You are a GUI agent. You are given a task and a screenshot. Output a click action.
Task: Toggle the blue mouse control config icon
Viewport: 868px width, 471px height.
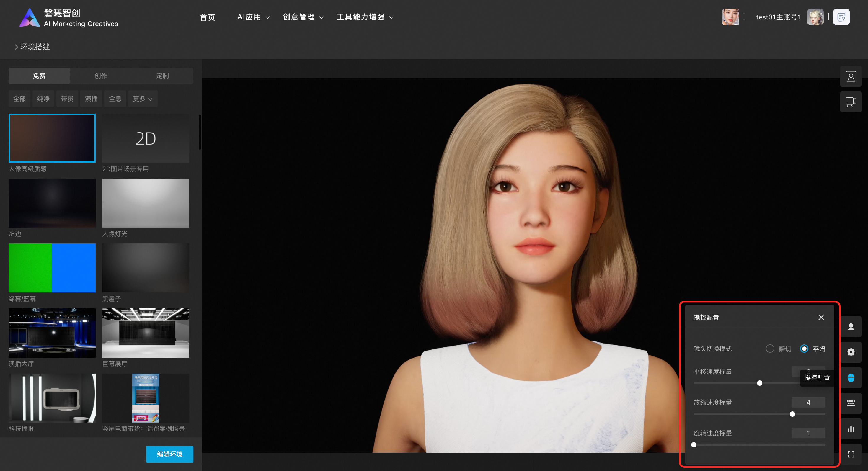(851, 378)
